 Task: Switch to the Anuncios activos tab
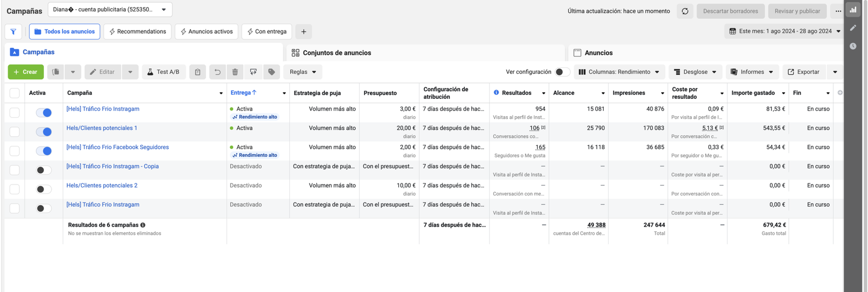tap(207, 31)
